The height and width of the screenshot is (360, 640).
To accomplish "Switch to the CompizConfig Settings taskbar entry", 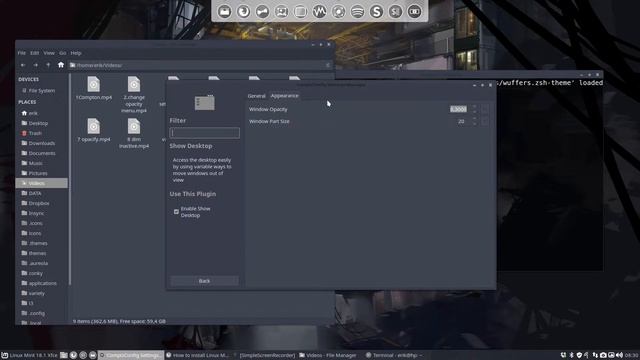I will pyautogui.click(x=131, y=356).
